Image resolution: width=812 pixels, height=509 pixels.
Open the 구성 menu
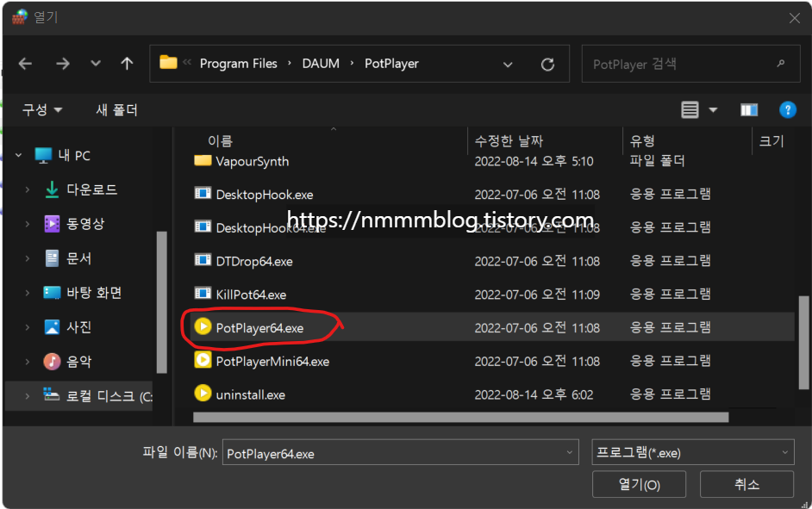(41, 109)
